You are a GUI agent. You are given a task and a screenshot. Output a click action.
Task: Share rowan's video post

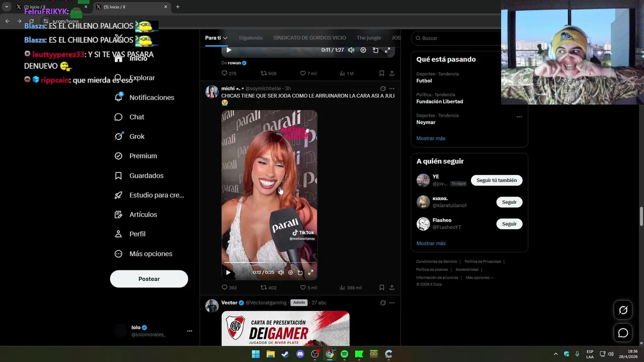[392, 73]
